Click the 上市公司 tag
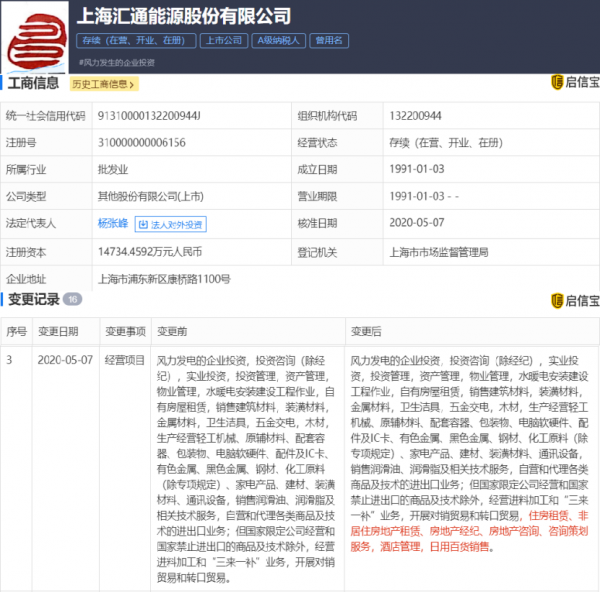The width and height of the screenshot is (600, 592). tap(224, 41)
